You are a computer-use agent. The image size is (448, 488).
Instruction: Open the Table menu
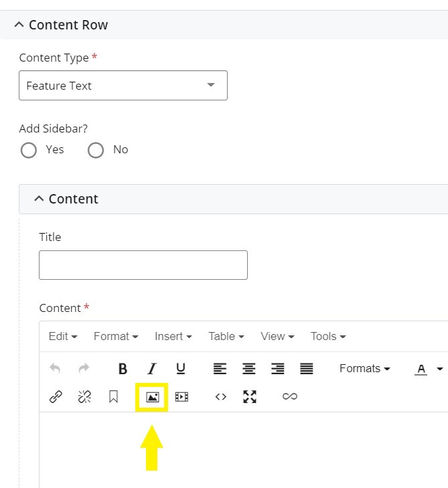[x=226, y=336]
